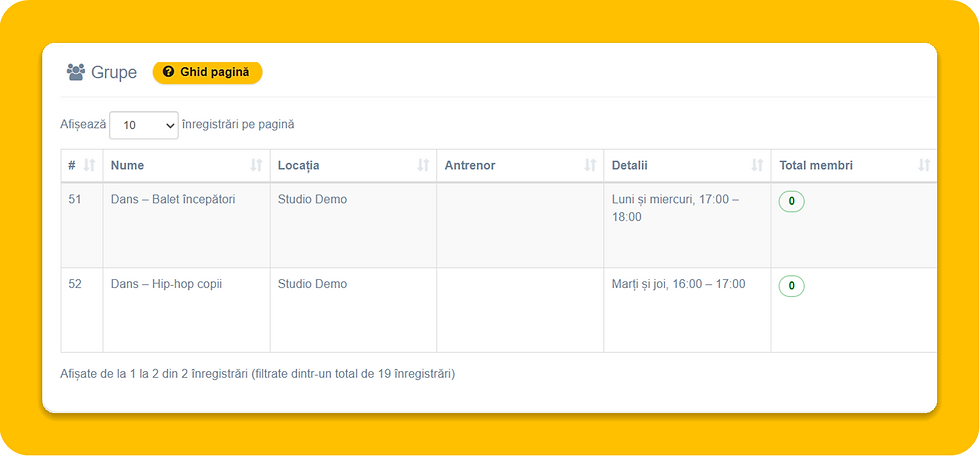Image resolution: width=980 pixels, height=456 pixels.
Task: Click the Antrenor column header
Action: click(520, 166)
